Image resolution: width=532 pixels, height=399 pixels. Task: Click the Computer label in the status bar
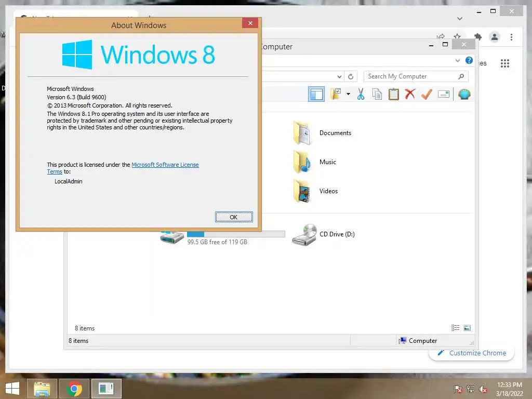423,341
